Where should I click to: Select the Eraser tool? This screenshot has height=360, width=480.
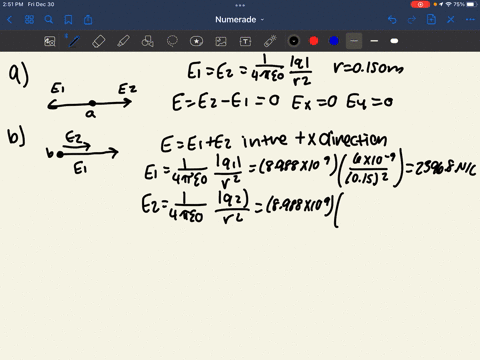click(x=99, y=41)
